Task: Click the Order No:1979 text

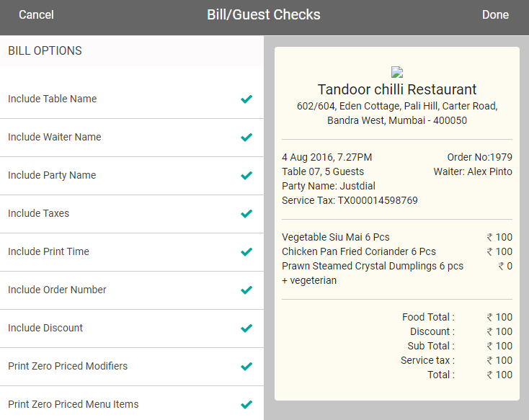Action: point(479,157)
